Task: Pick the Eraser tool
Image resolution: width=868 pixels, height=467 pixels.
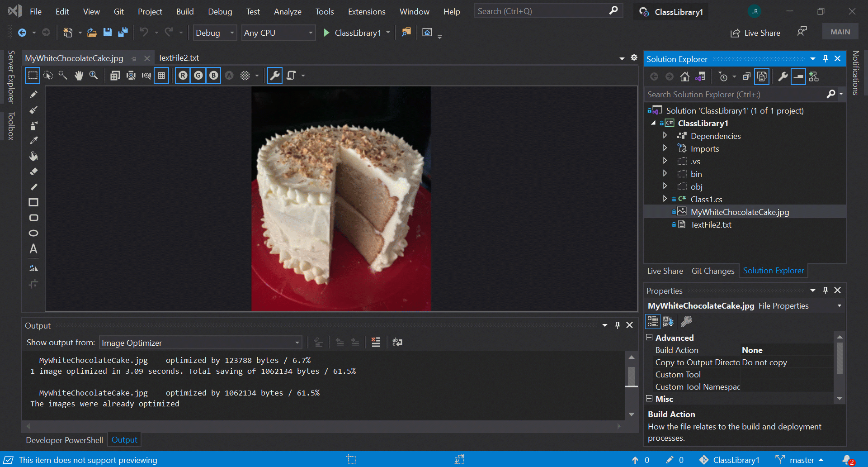Action: coord(33,172)
